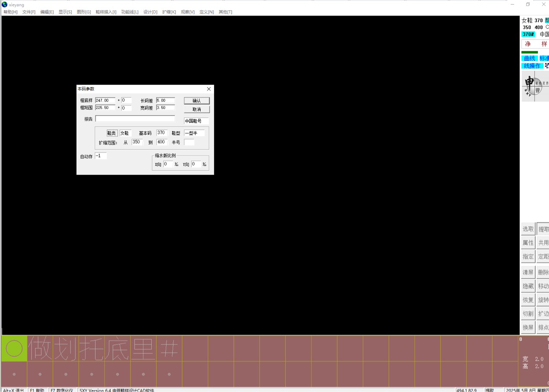Click the 切割 button in right panel

528,314
